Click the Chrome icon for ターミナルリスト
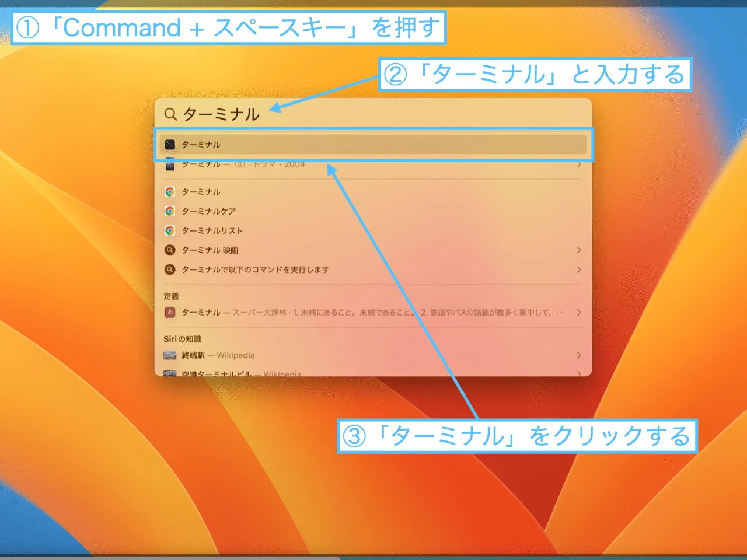 click(x=170, y=230)
